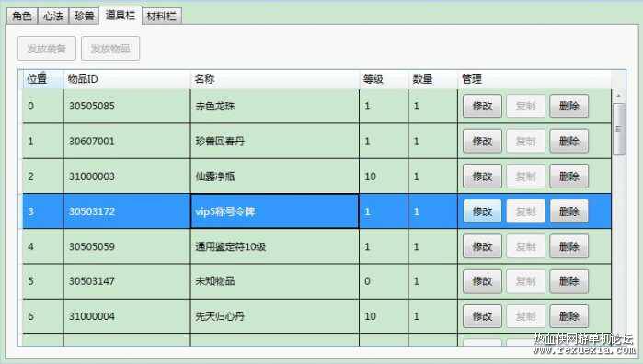Click 复制 in the vip5称号令牌 row
The height and width of the screenshot is (364, 643).
[526, 211]
